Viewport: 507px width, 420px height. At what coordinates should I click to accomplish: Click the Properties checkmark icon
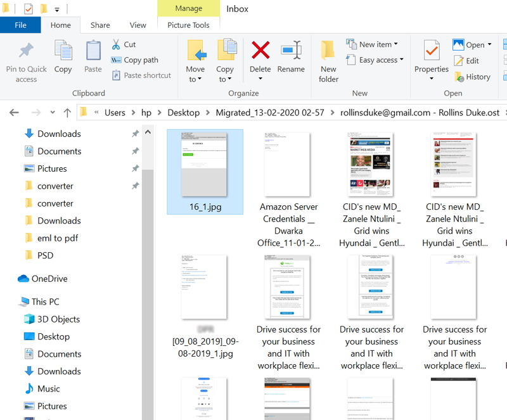pos(432,50)
